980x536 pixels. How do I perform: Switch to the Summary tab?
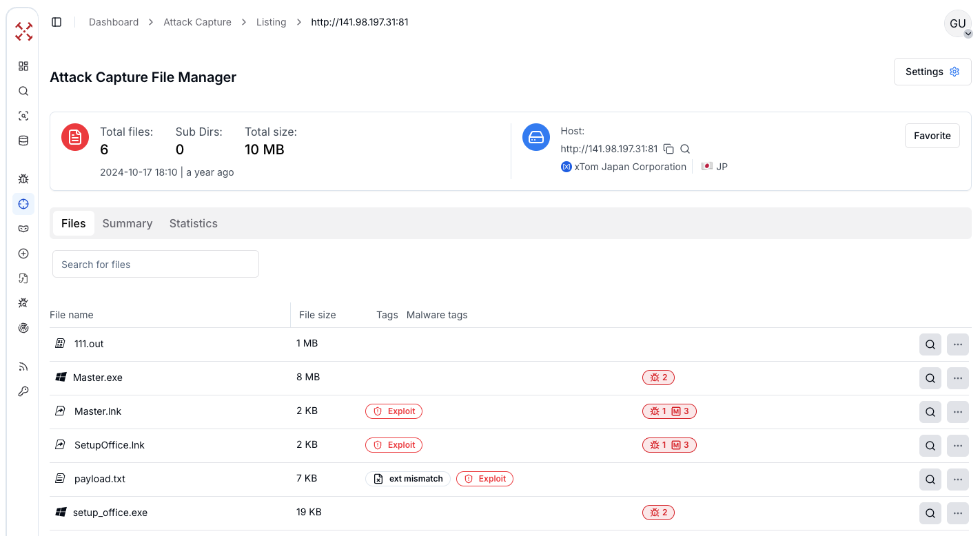[x=127, y=223]
